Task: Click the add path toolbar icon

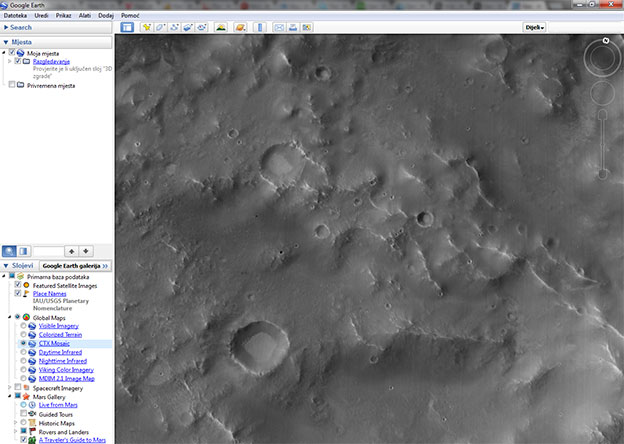Action: coord(175,27)
